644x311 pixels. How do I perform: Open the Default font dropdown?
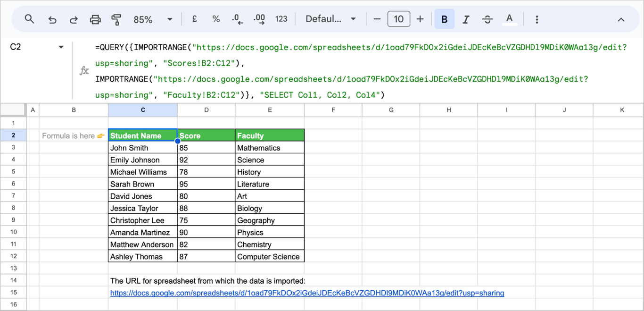(x=330, y=19)
